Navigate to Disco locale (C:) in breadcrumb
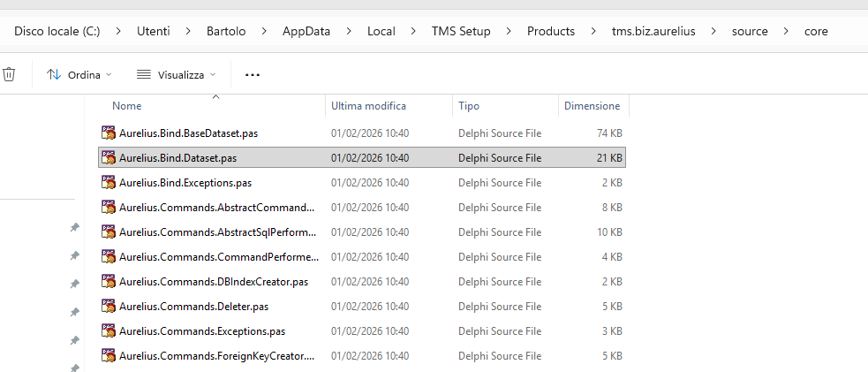 click(x=57, y=31)
